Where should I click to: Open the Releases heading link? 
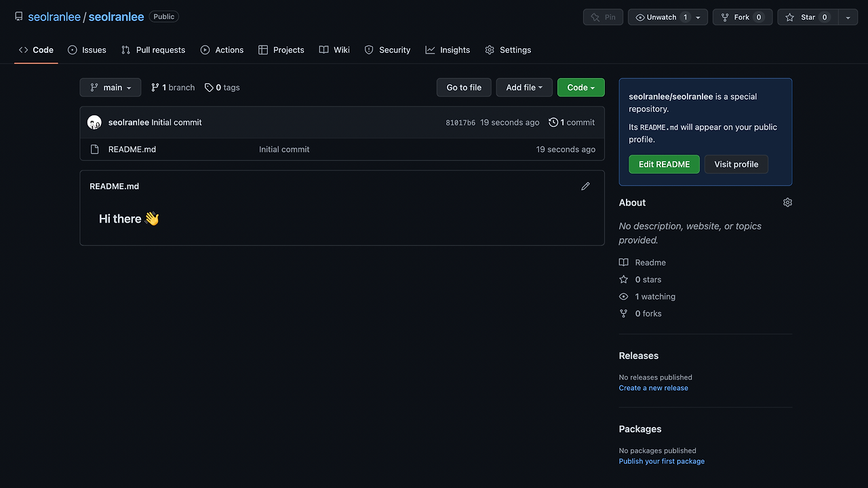(x=639, y=356)
